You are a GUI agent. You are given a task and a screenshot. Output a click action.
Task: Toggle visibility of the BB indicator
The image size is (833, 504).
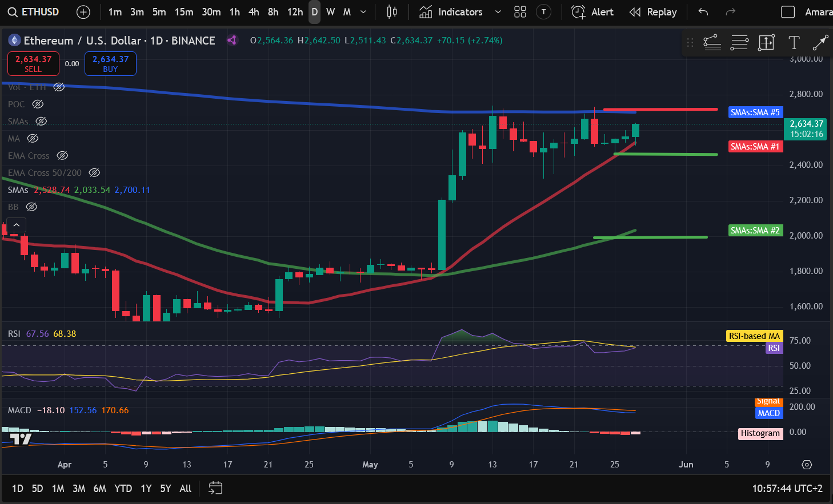coord(31,207)
